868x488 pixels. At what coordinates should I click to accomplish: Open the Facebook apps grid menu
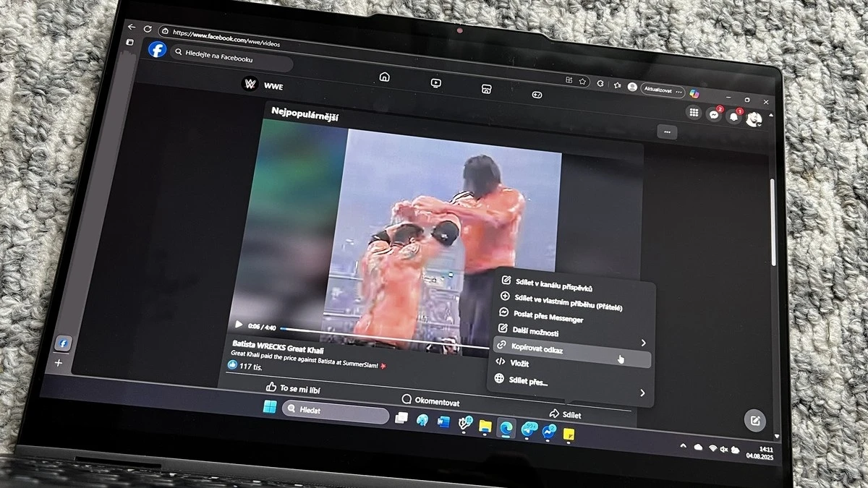[694, 112]
